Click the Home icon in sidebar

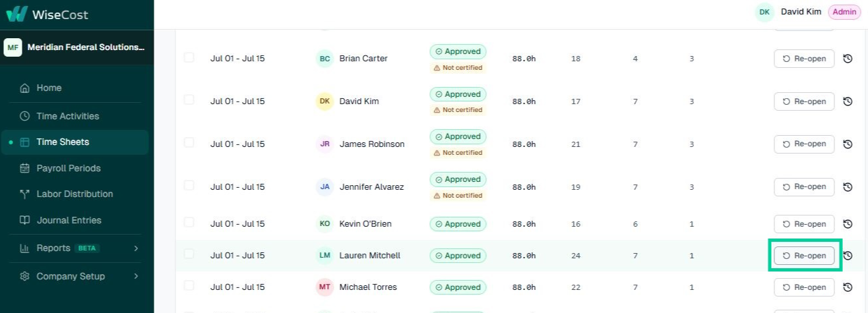[25, 88]
